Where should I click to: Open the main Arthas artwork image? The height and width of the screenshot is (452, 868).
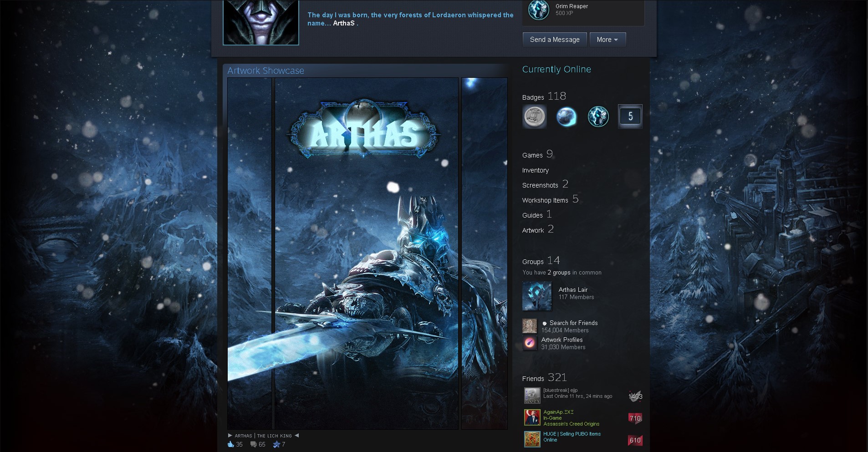367,254
